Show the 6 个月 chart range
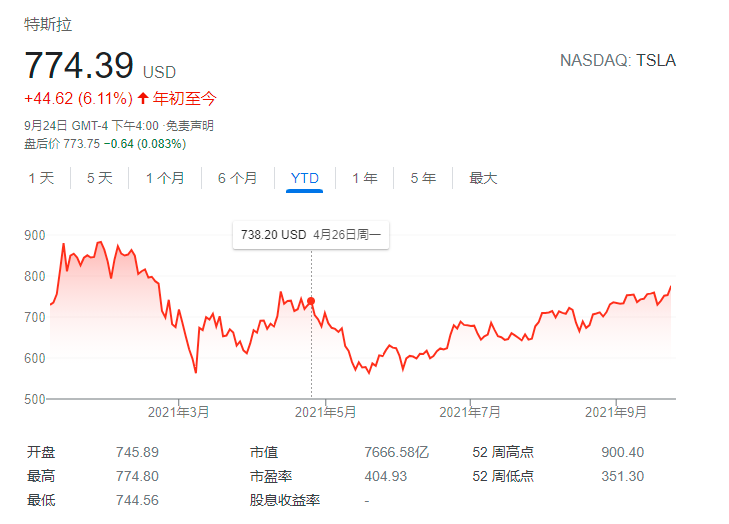The image size is (729, 524). [x=238, y=178]
